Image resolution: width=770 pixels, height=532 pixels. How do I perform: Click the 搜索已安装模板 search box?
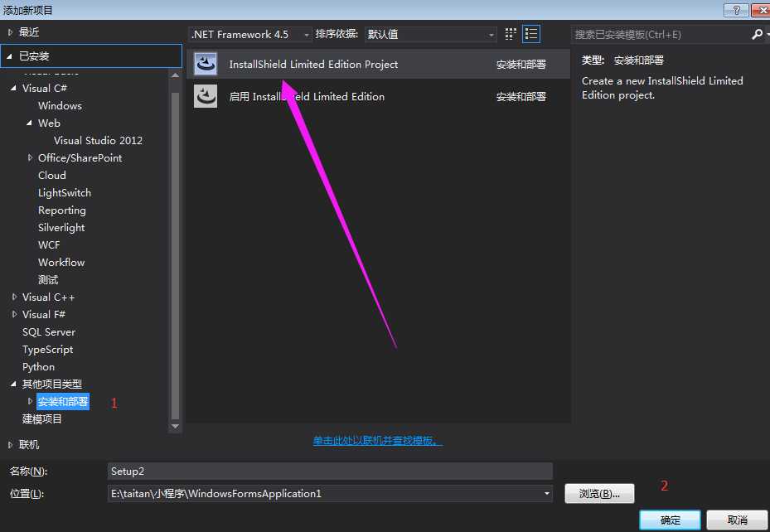pyautogui.click(x=660, y=34)
